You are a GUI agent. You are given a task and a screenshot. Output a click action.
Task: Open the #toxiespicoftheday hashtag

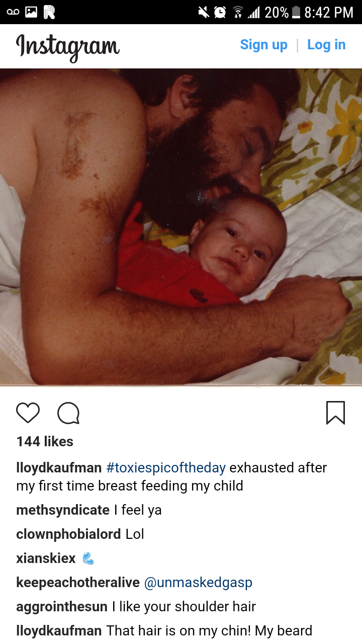click(166, 468)
